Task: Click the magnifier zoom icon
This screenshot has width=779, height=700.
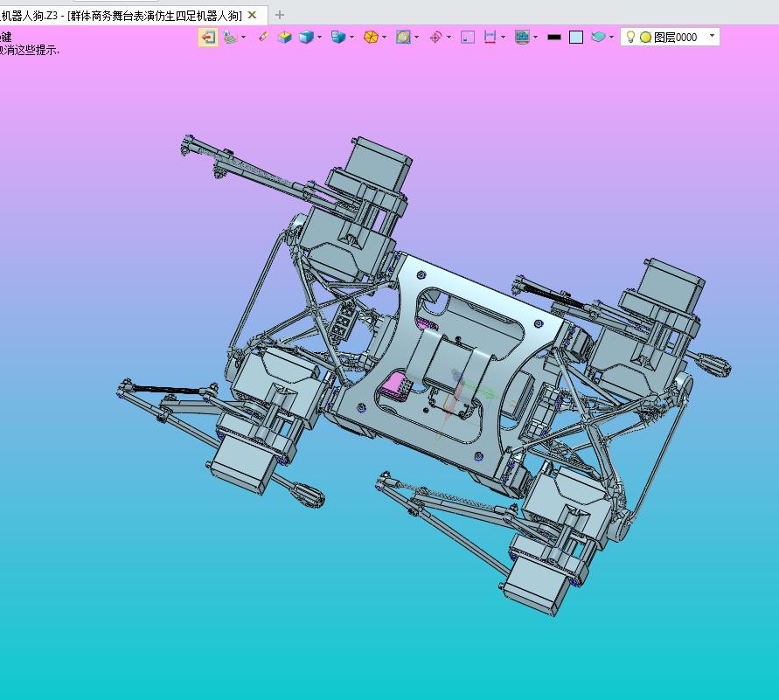Action: click(403, 37)
